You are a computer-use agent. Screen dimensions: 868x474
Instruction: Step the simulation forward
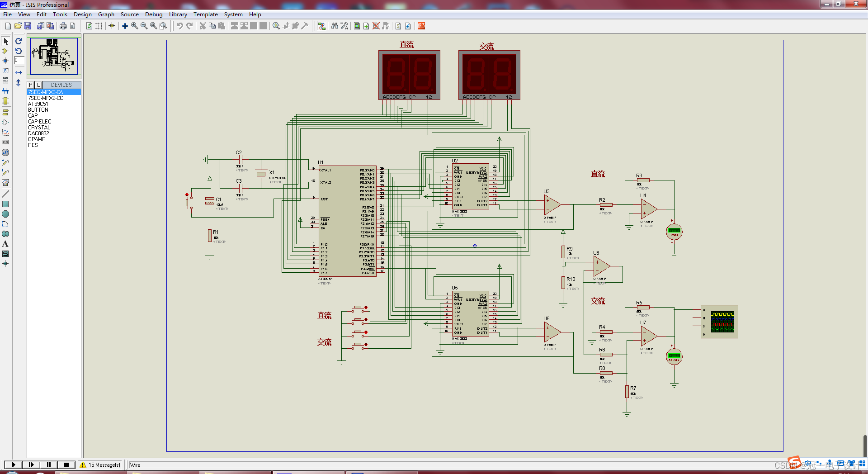pyautogui.click(x=31, y=465)
